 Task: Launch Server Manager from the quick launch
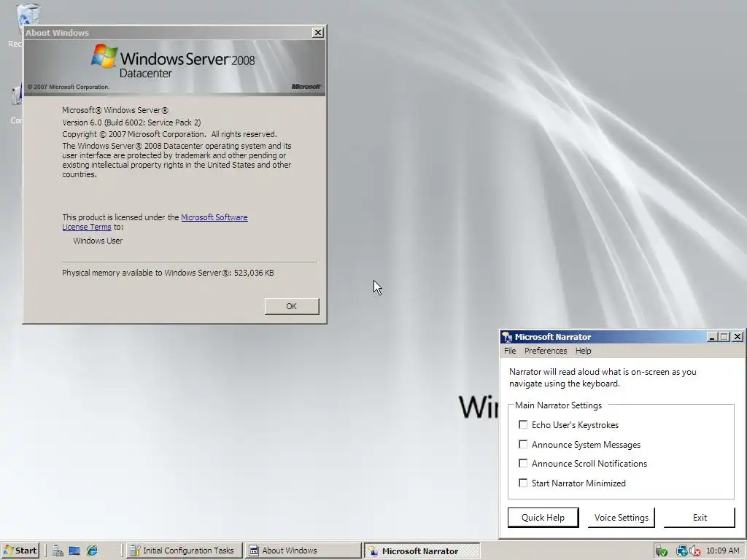pyautogui.click(x=58, y=551)
